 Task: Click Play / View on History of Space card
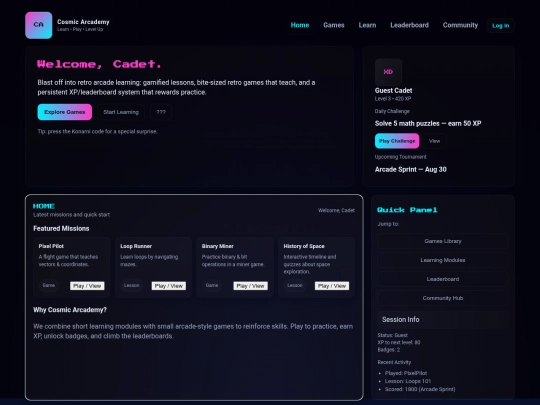point(332,286)
